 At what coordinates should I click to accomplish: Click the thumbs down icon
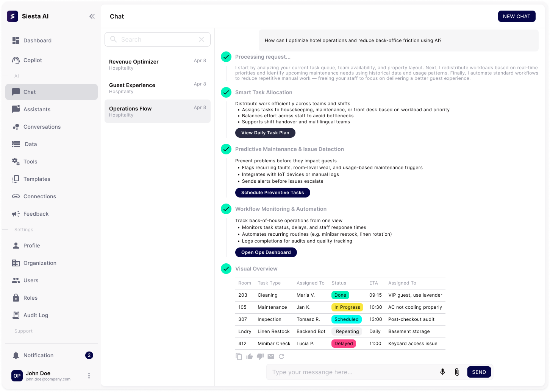point(260,356)
